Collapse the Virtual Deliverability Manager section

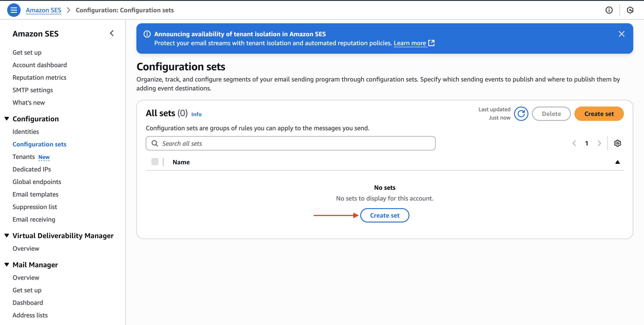click(x=7, y=235)
